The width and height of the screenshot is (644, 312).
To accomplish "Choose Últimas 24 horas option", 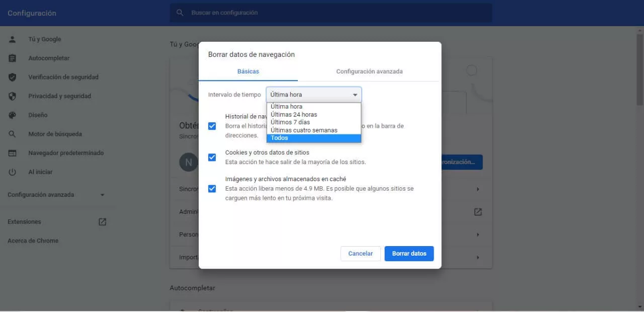I will [x=314, y=114].
